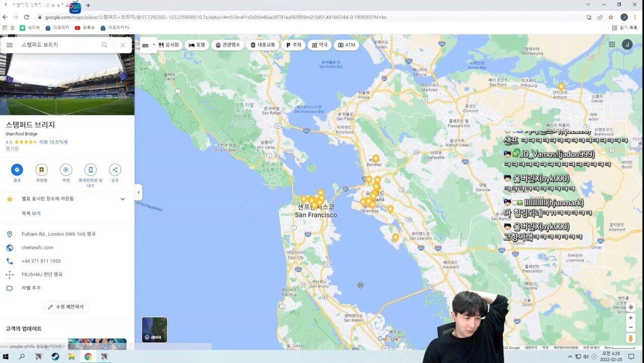Bookmark this page with the star icon
Screen dimensions: 644x363
tap(611, 17)
